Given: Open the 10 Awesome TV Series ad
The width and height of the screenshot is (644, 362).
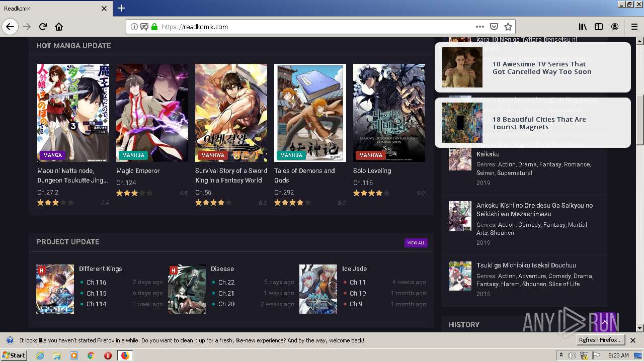Looking at the screenshot, I should [532, 67].
